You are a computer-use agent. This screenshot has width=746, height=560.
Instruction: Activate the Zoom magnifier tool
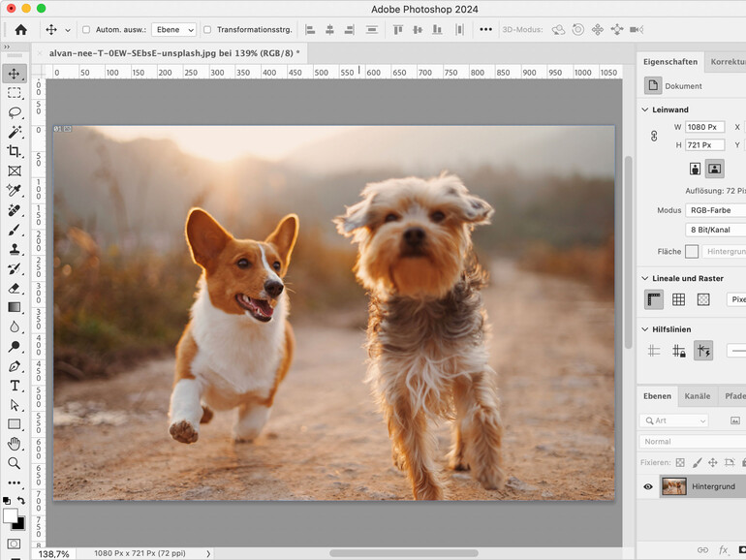click(15, 463)
